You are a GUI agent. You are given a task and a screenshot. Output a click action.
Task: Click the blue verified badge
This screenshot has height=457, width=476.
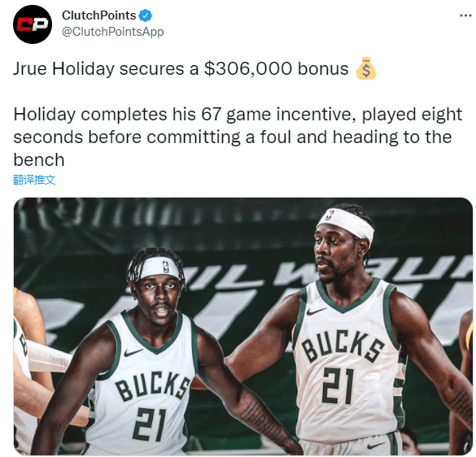pos(146,15)
